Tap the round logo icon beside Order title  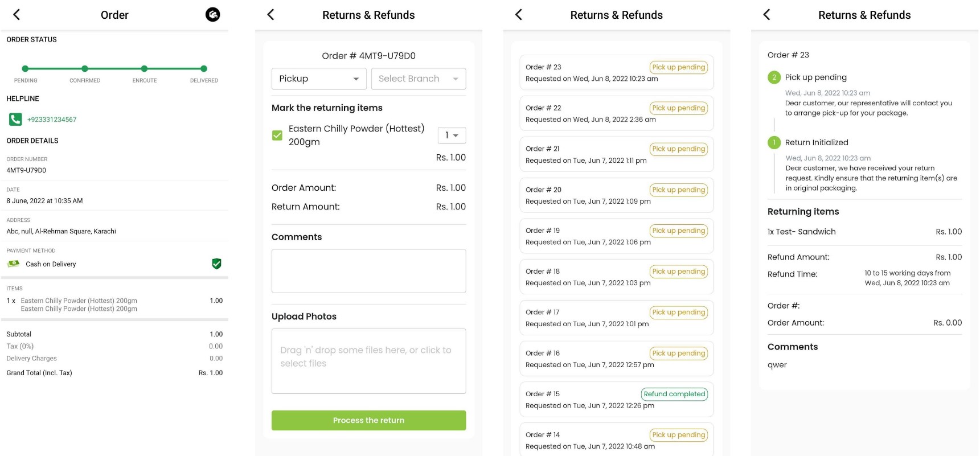[x=212, y=15]
